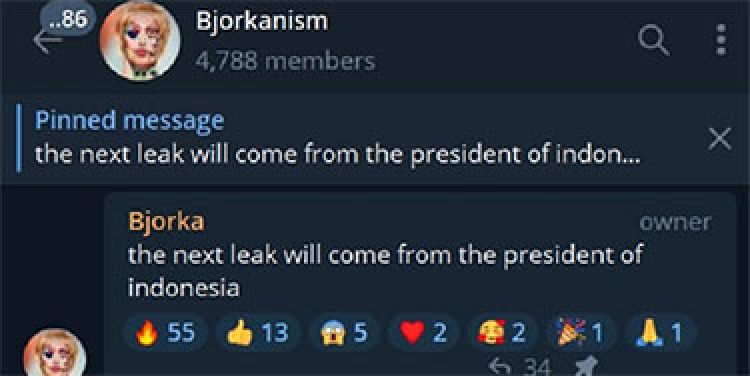Add the praying hands reaction
The width and height of the screenshot is (750, 376).
click(659, 333)
